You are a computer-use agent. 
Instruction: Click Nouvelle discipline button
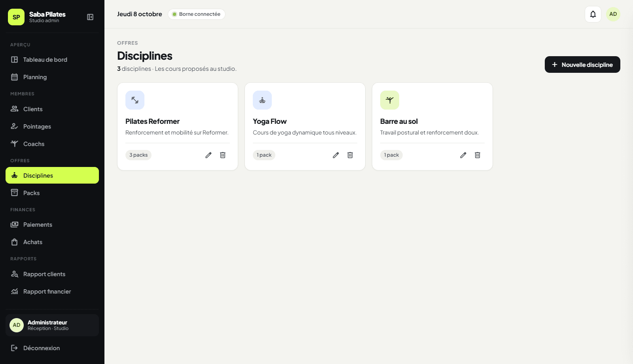click(x=582, y=64)
